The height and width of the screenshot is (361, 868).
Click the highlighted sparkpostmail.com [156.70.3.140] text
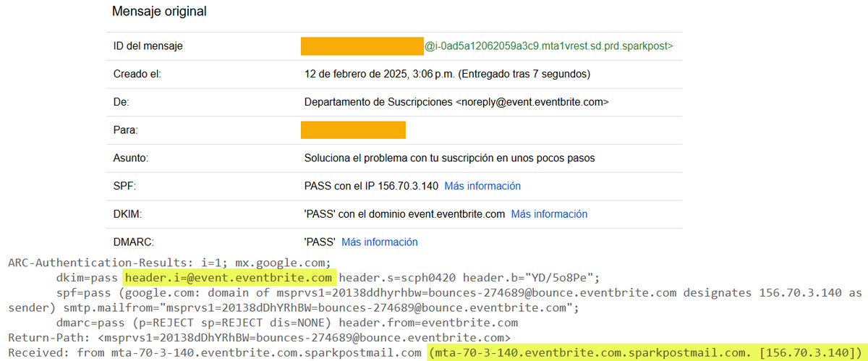pos(644,353)
